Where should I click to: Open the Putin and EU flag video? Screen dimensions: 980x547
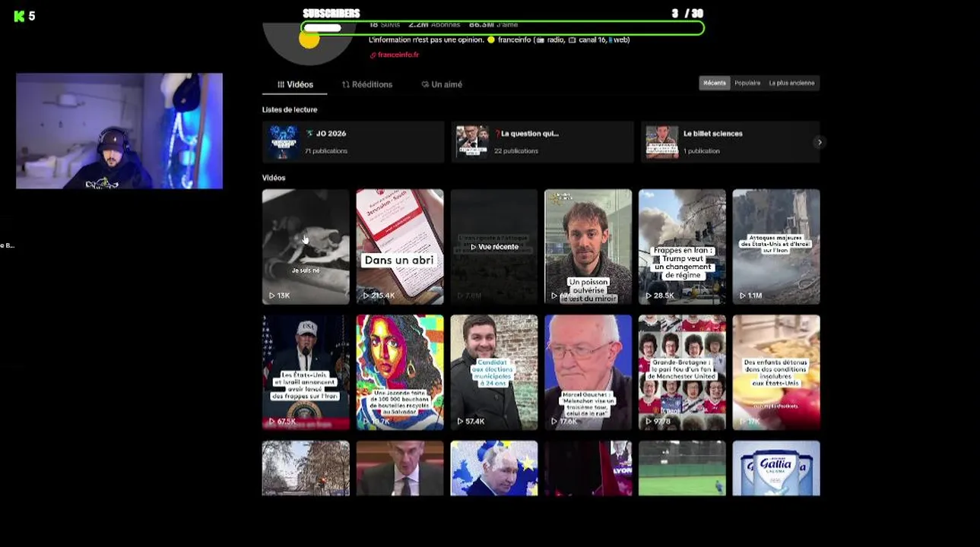point(494,468)
